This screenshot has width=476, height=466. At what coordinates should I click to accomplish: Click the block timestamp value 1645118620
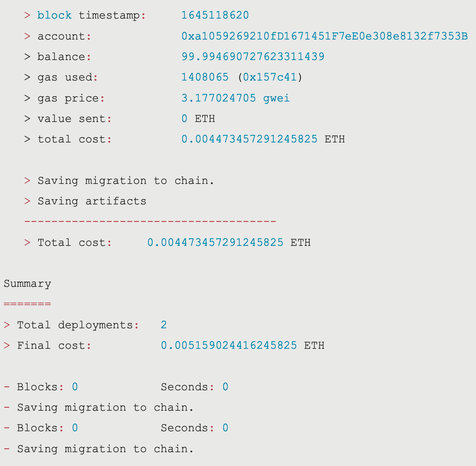(215, 15)
